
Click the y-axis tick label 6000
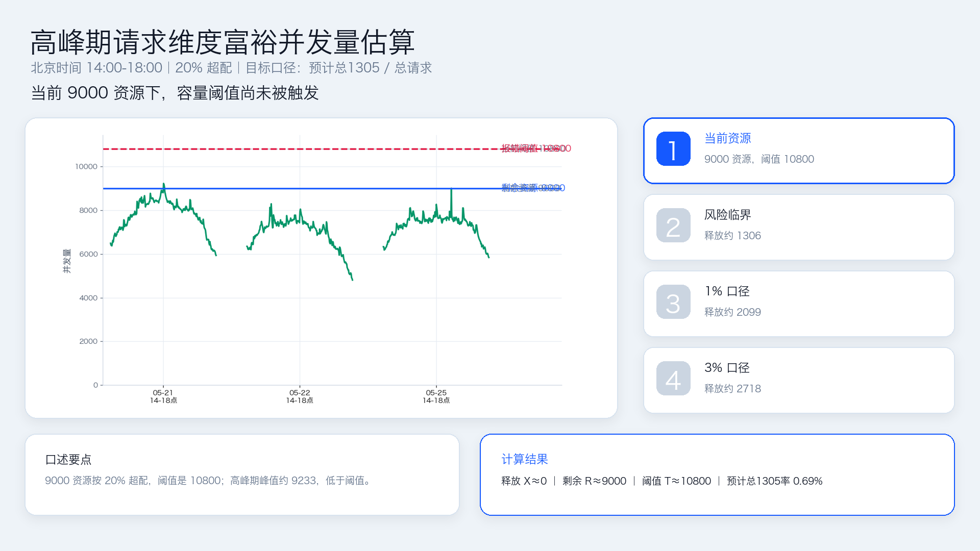(88, 254)
